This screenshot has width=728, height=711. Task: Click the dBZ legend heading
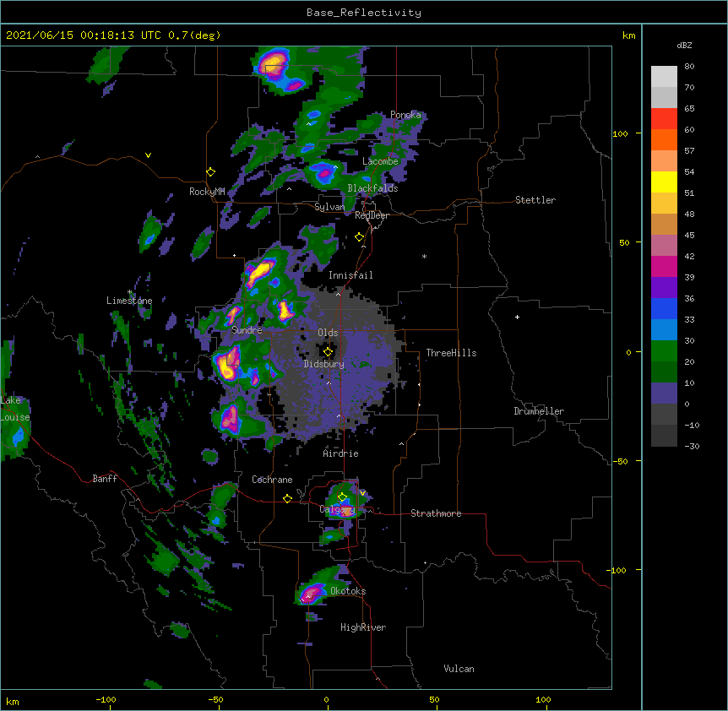pyautogui.click(x=684, y=46)
